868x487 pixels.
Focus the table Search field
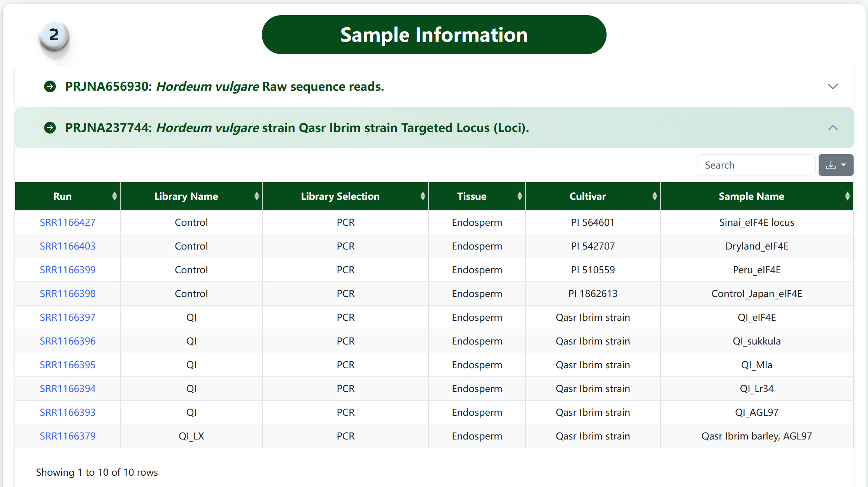(x=756, y=165)
